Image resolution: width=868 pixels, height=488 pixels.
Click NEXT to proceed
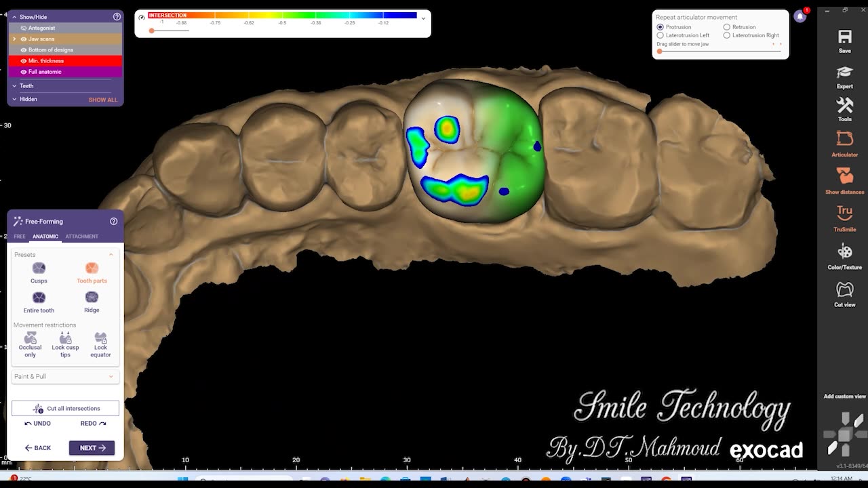[x=92, y=448]
